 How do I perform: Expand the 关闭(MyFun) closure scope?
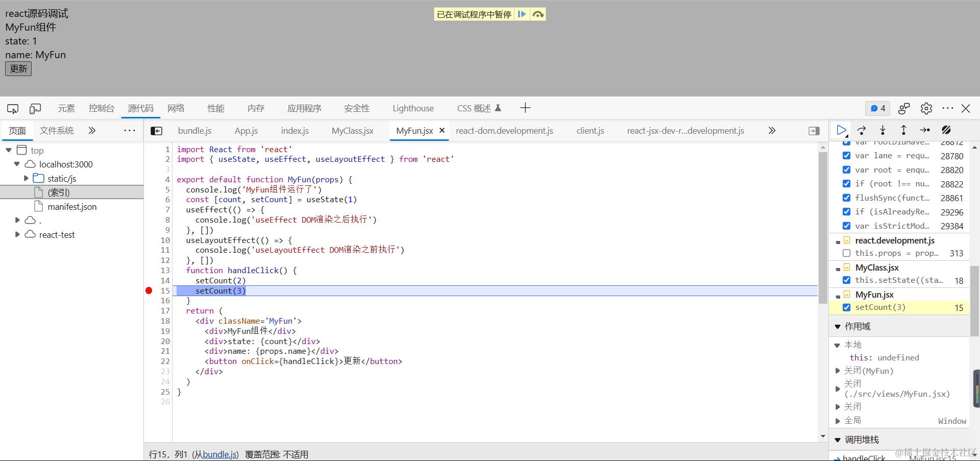click(x=838, y=371)
